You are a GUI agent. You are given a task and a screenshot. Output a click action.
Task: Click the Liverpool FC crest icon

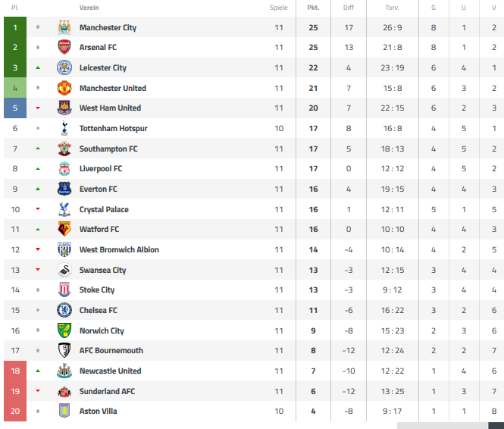tap(64, 169)
